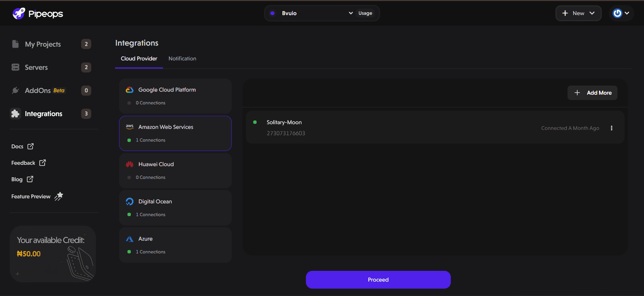Viewport: 644px width, 296px height.
Task: Click the Feature Preview shooting star icon
Action: [x=59, y=196]
